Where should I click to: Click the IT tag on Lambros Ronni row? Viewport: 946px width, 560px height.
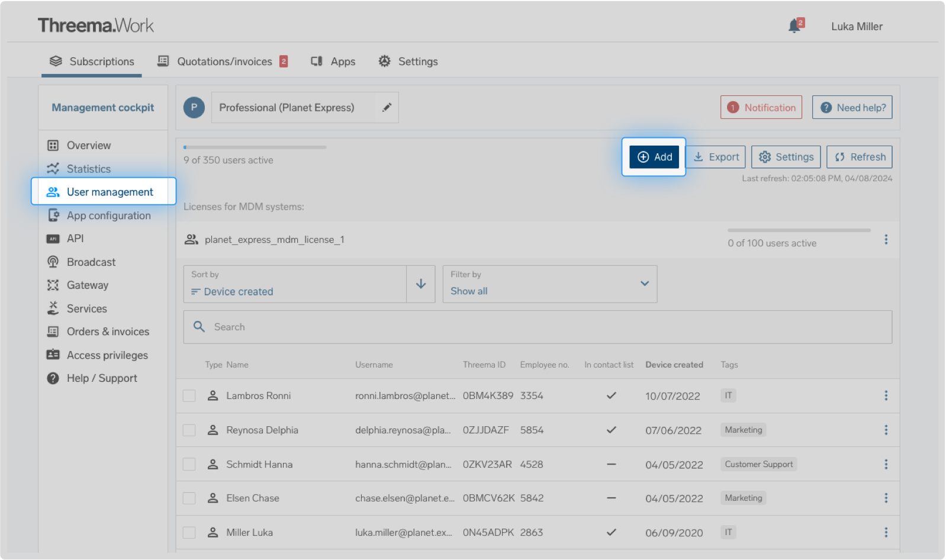[x=728, y=395]
